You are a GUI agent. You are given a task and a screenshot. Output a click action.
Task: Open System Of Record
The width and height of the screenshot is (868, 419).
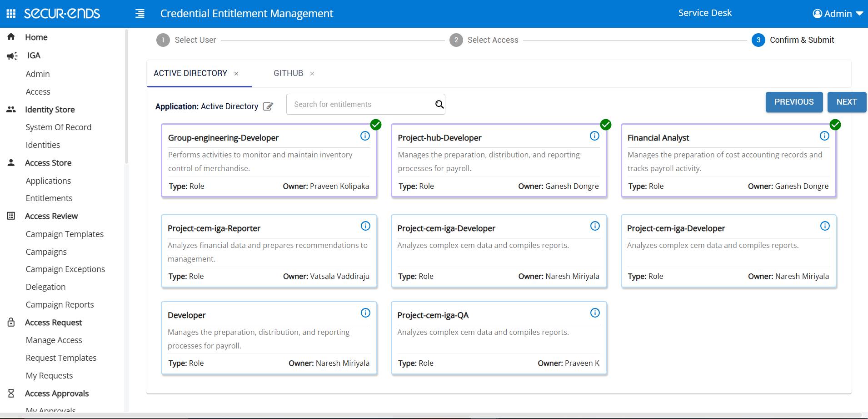click(x=59, y=127)
